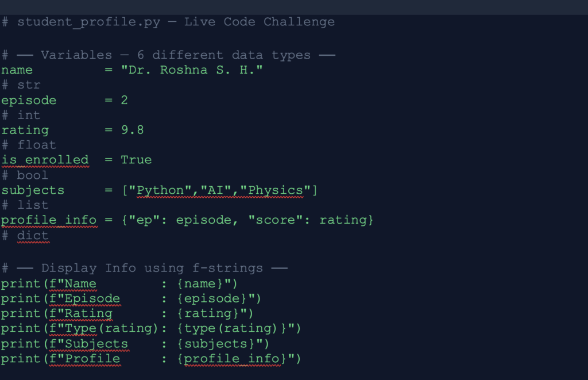Click the 'True' boolean value

(x=136, y=160)
